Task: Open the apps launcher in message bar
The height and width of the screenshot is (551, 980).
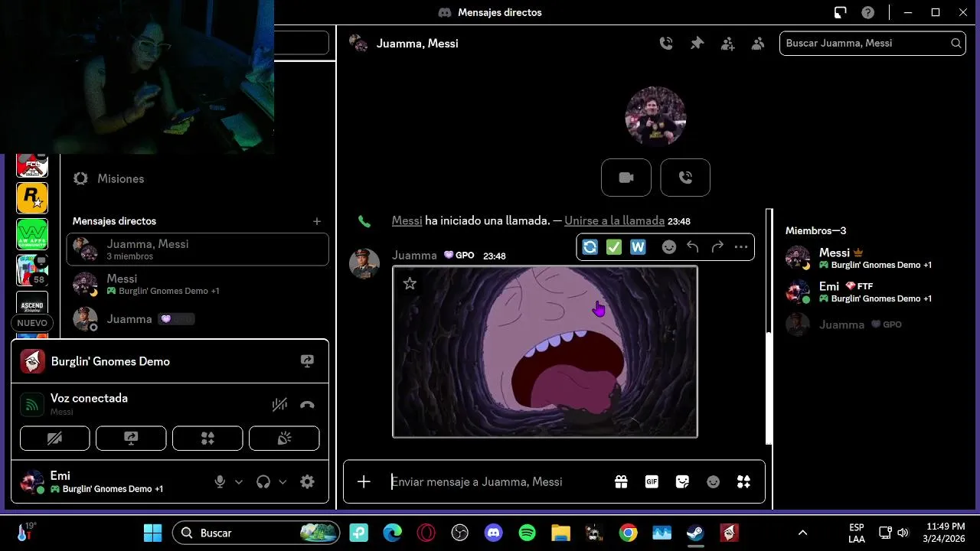Action: 743,481
